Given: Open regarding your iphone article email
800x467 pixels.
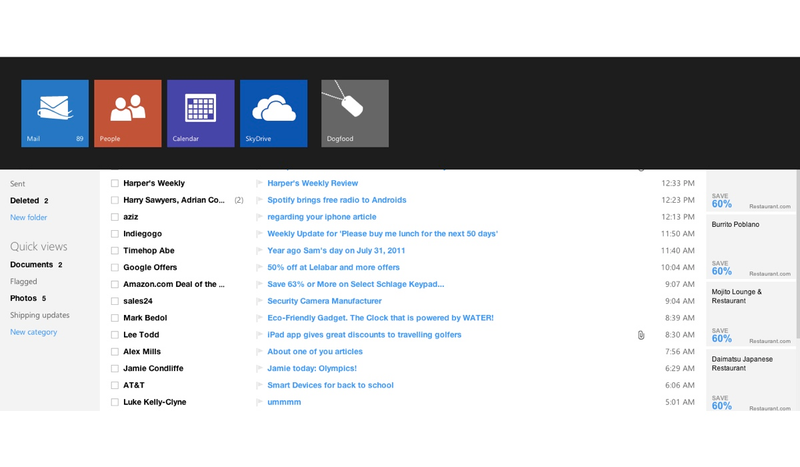Looking at the screenshot, I should click(x=322, y=217).
